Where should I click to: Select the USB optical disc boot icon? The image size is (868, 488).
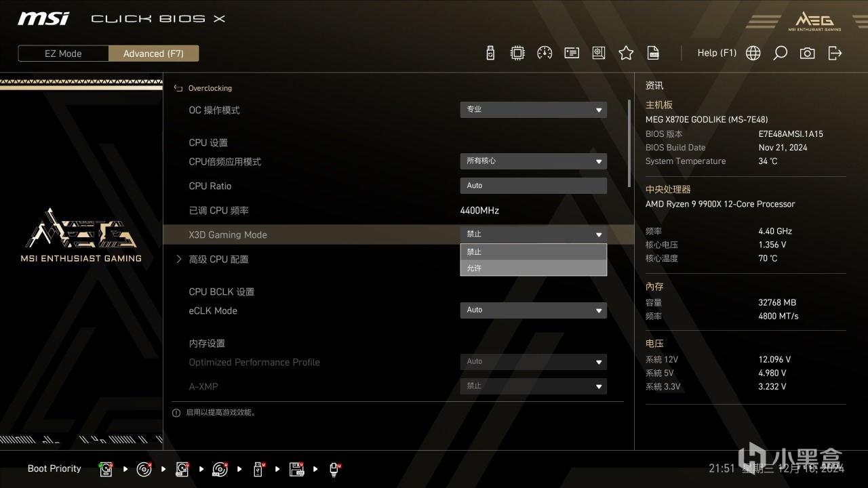220,468
